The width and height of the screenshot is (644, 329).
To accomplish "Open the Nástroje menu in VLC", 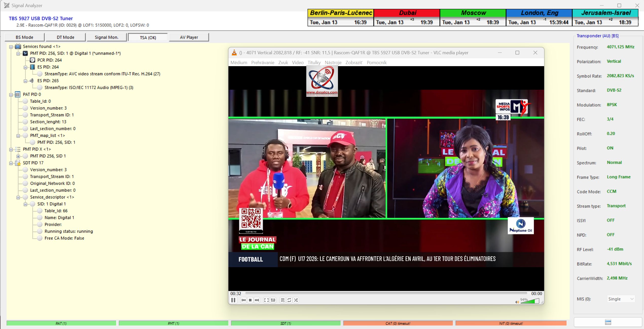I will point(333,63).
